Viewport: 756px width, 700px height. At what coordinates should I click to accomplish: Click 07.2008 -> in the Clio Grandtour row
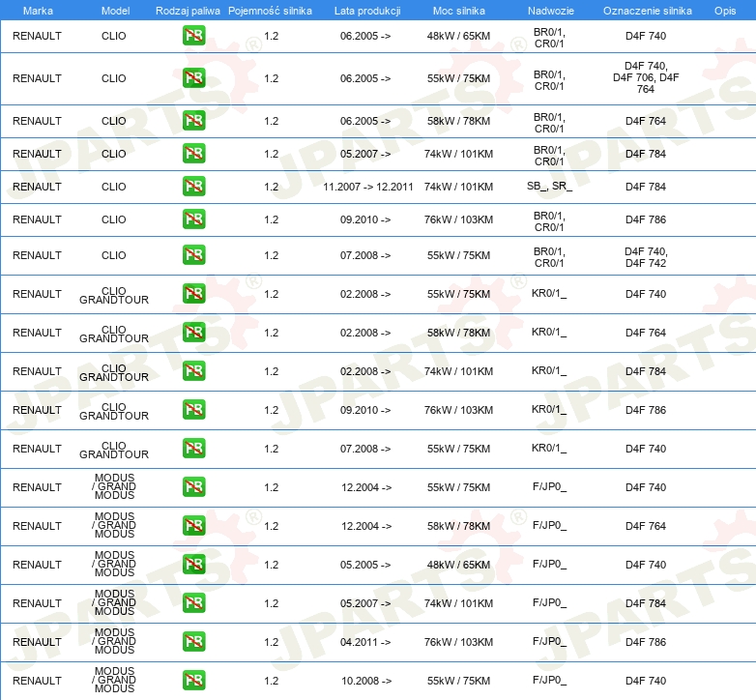point(365,449)
